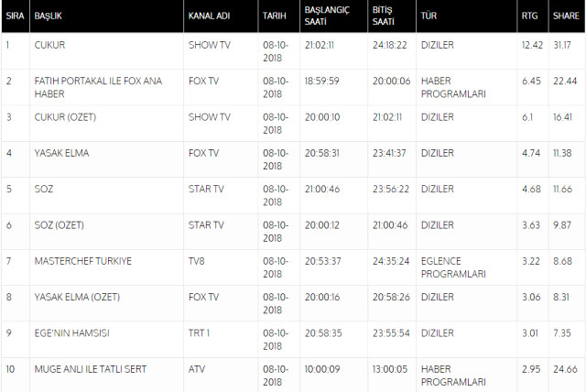Screen dimensions: 586x392
Task: Click the EGE'NIN HAMSISI title
Action: pyautogui.click(x=72, y=332)
